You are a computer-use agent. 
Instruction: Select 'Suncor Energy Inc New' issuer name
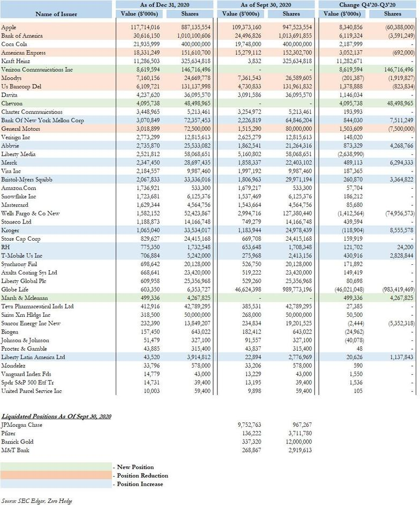coord(31,323)
